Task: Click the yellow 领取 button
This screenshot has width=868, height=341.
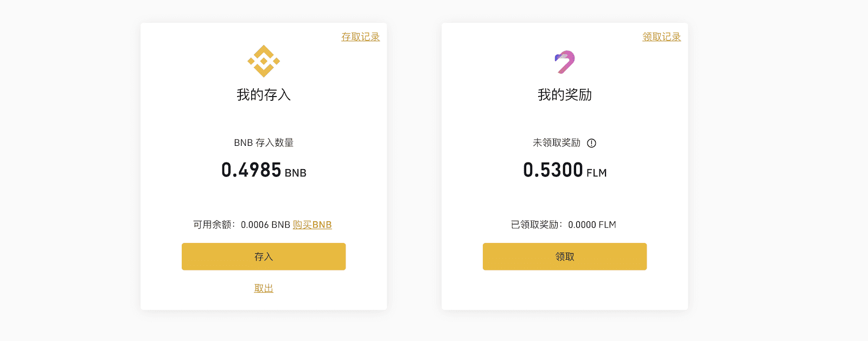Action: pyautogui.click(x=565, y=256)
